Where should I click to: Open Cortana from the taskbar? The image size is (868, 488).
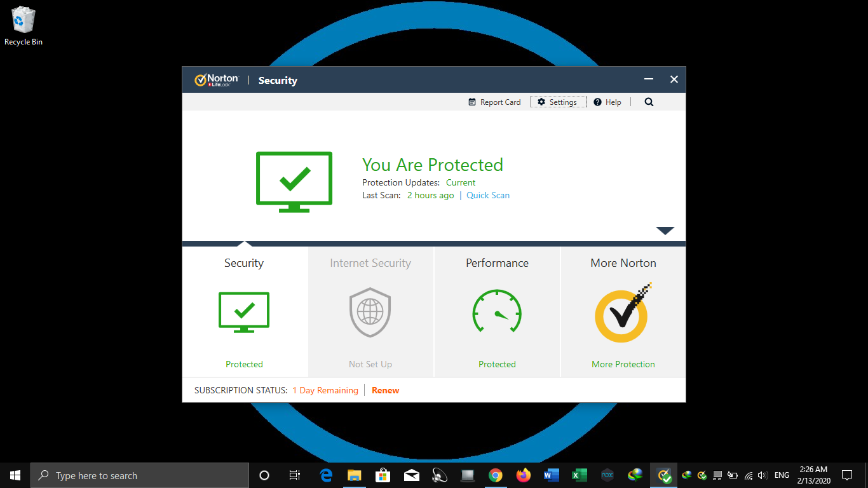[264, 475]
